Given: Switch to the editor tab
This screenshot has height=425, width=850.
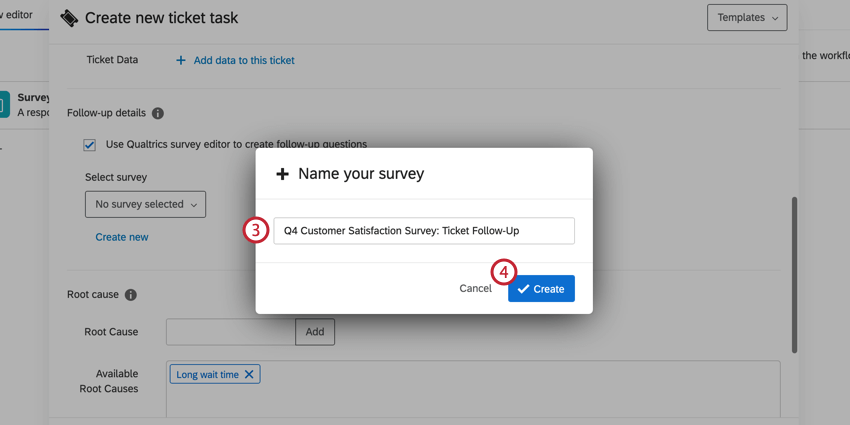Looking at the screenshot, I should (x=18, y=15).
